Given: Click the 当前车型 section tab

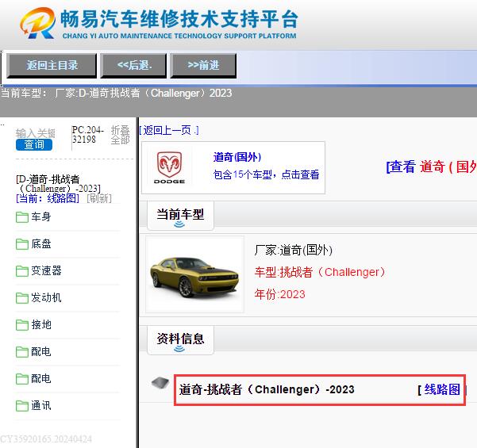Looking at the screenshot, I should 180,215.
